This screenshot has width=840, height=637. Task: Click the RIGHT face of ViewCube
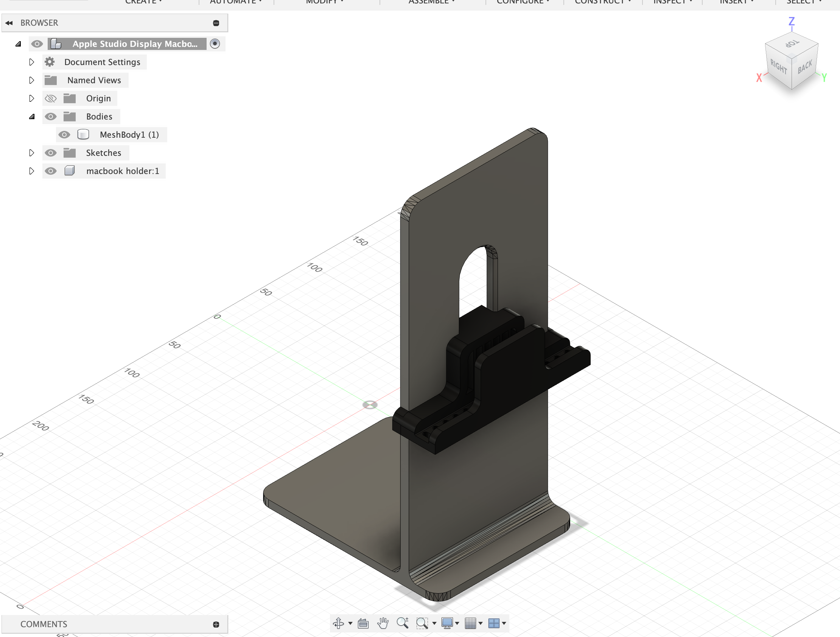pyautogui.click(x=778, y=67)
